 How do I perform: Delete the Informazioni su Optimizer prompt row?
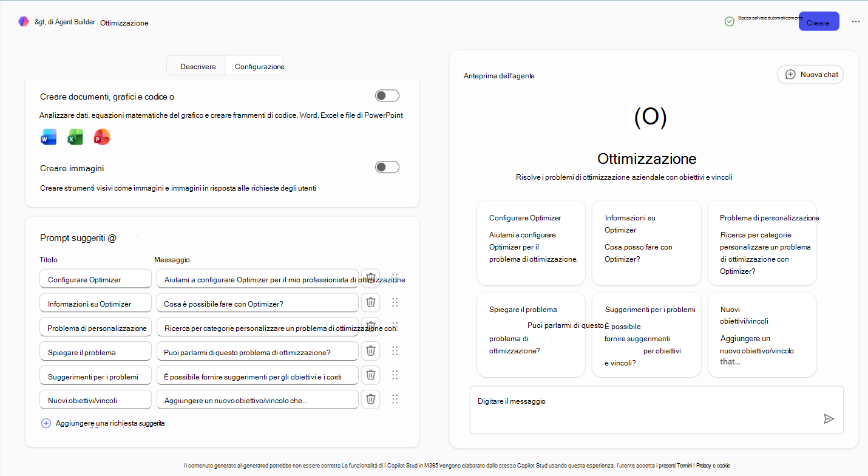(371, 302)
